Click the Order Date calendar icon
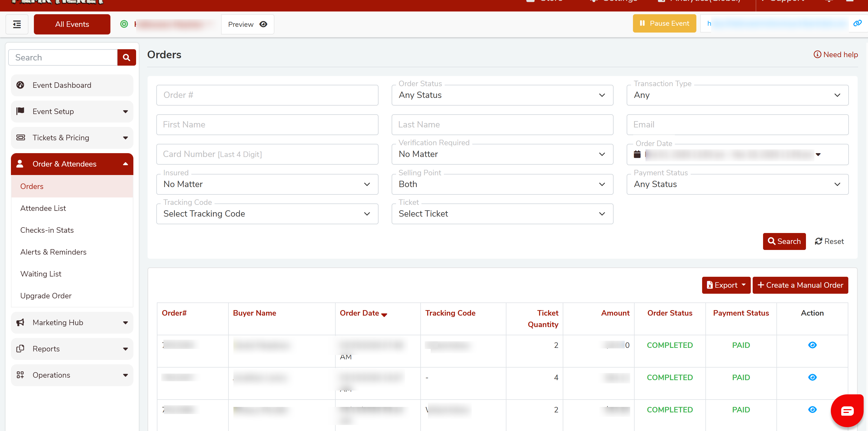Viewport: 868px width, 431px height. click(637, 154)
